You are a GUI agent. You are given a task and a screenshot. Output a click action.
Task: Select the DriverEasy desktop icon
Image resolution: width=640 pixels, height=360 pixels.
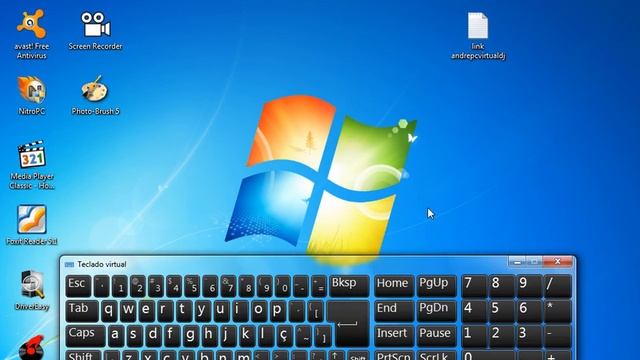(x=31, y=290)
